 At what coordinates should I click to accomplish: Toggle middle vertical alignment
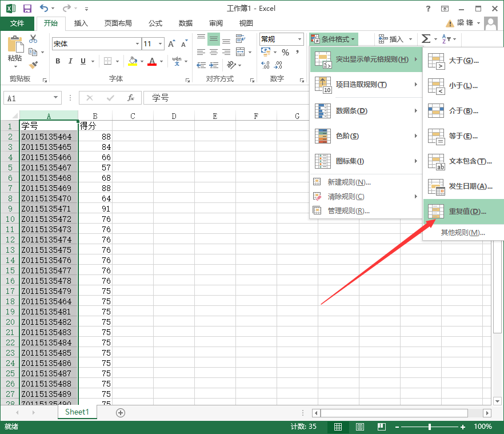214,39
